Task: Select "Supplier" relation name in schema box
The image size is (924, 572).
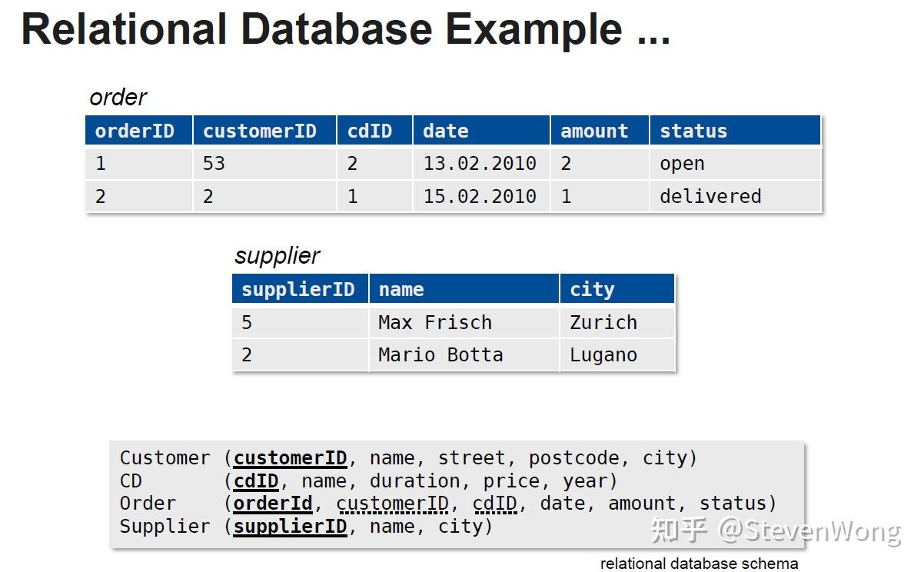Action: point(165,527)
